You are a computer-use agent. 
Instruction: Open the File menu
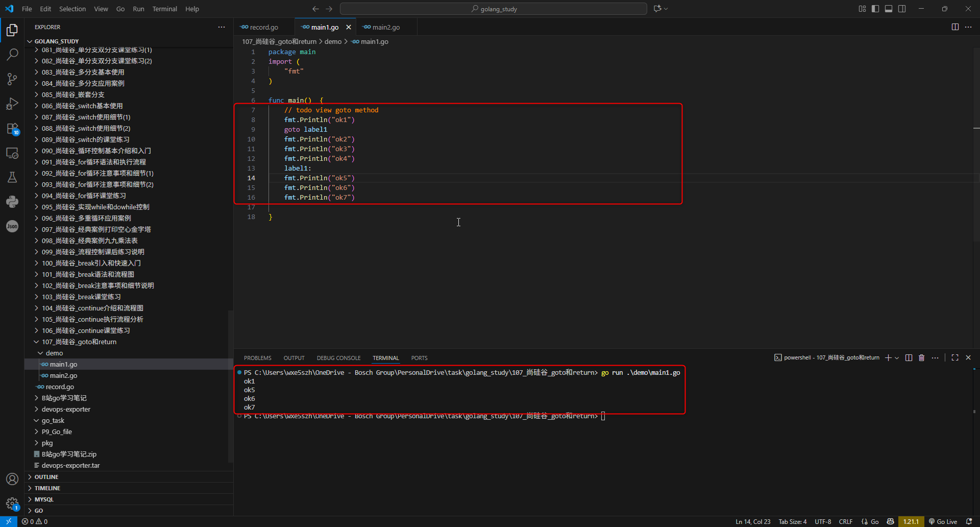(x=27, y=9)
